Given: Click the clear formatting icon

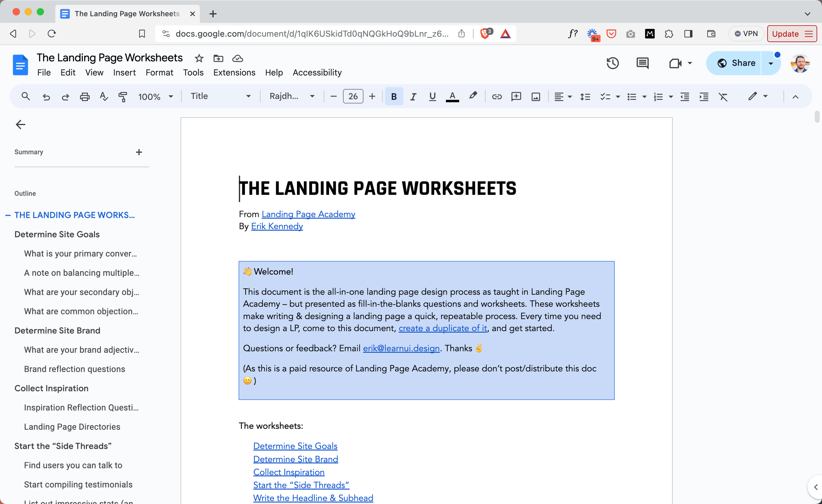Looking at the screenshot, I should click(x=723, y=97).
